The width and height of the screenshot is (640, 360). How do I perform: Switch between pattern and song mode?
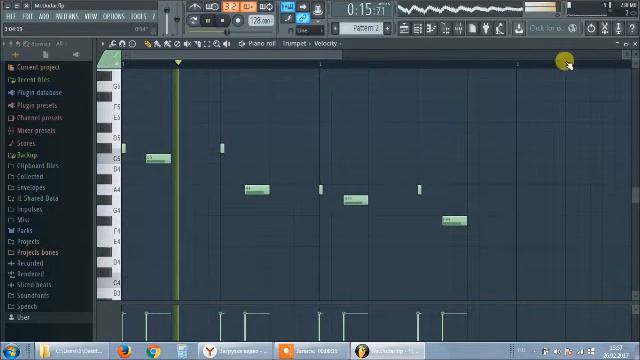pyautogui.click(x=193, y=20)
